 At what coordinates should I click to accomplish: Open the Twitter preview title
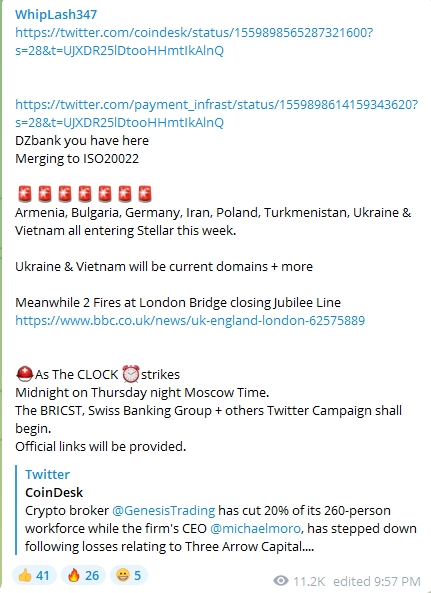(48, 474)
